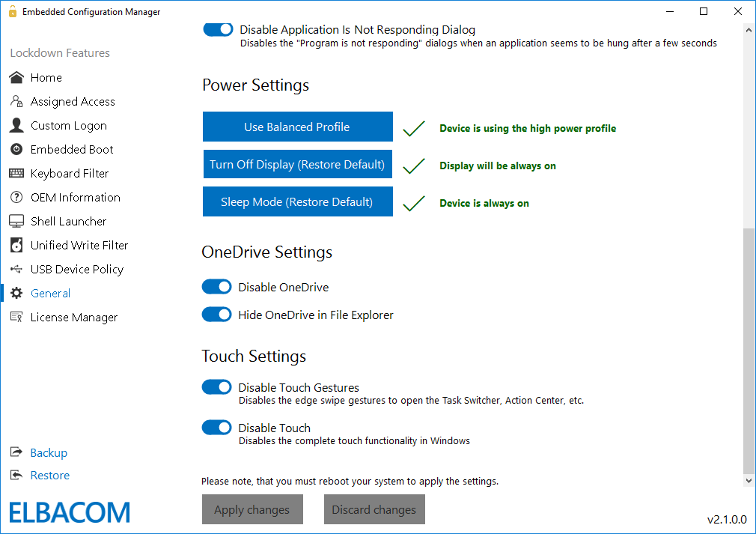Open Custom Logon settings icon
The width and height of the screenshot is (756, 534).
pos(16,125)
